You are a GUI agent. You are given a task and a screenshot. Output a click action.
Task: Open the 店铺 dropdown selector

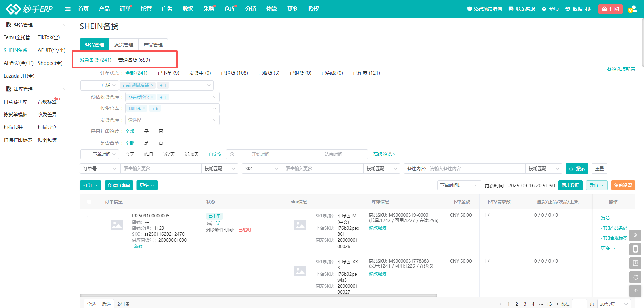100,85
